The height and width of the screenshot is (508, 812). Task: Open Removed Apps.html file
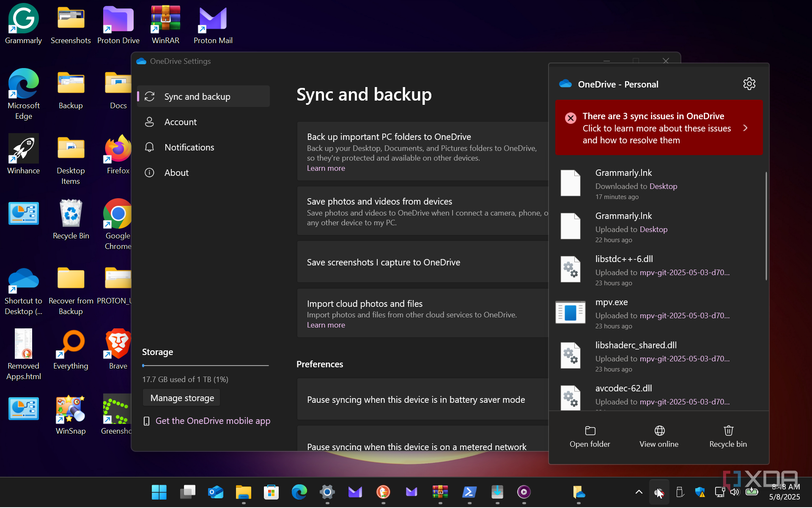[23, 354]
